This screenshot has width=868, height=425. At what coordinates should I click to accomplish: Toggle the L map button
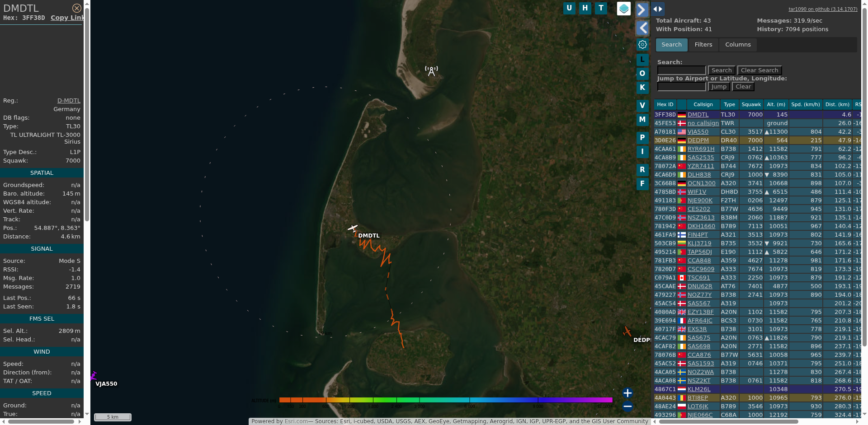(x=642, y=59)
